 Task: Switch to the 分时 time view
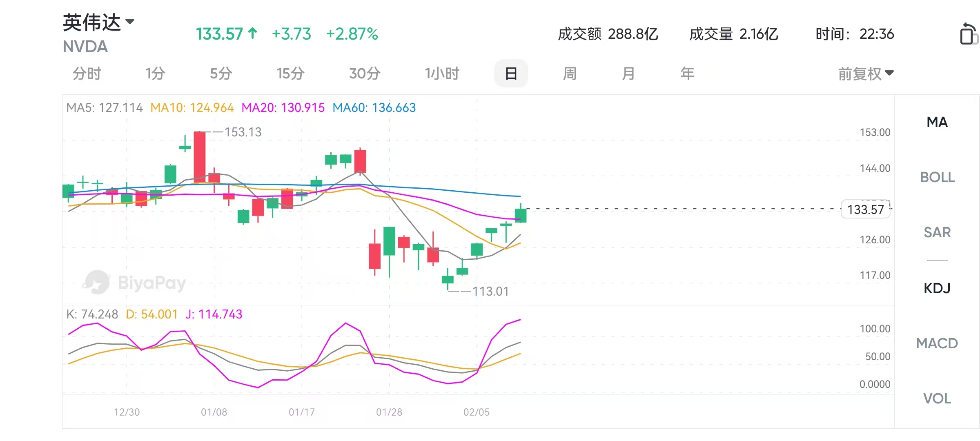87,74
